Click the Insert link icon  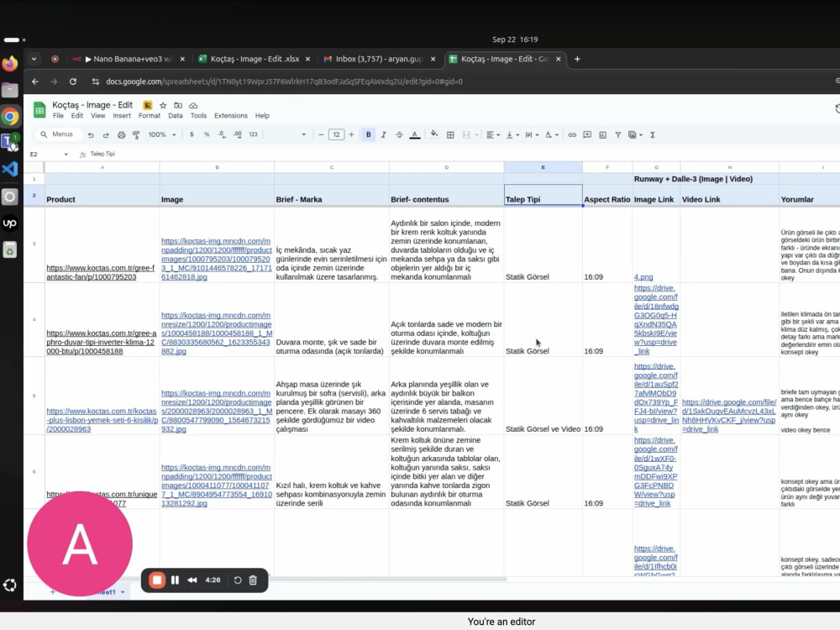pos(572,134)
